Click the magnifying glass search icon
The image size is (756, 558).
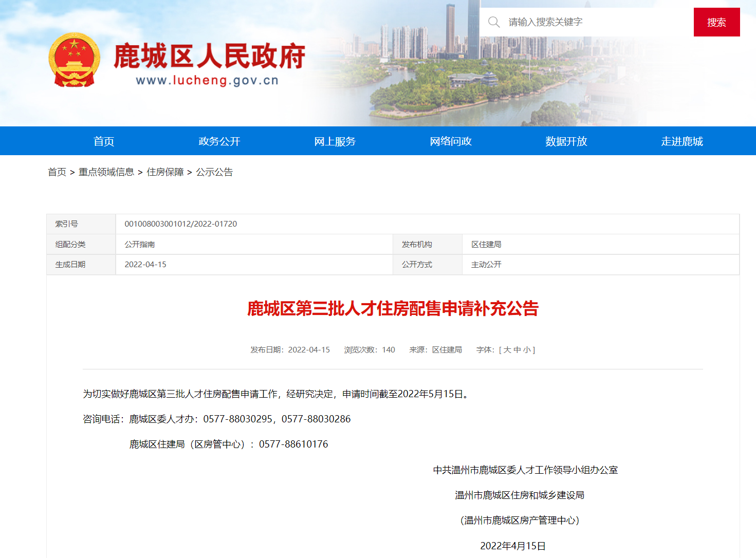tap(494, 22)
